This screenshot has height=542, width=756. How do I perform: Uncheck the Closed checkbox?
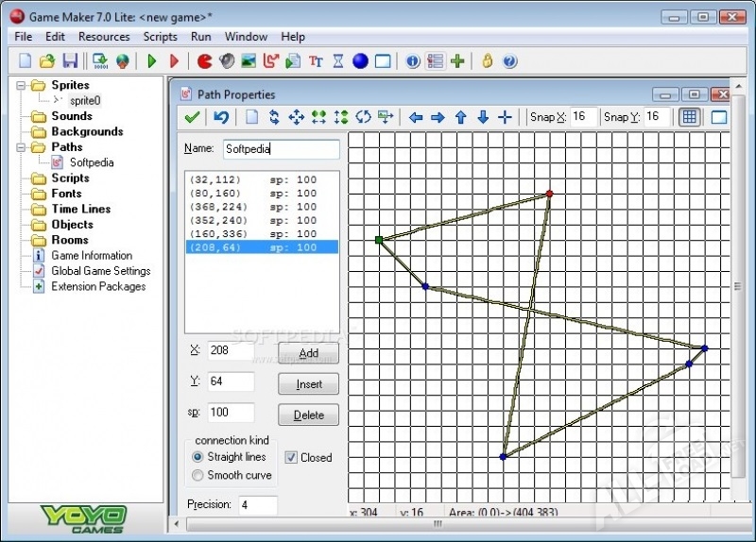tap(291, 457)
